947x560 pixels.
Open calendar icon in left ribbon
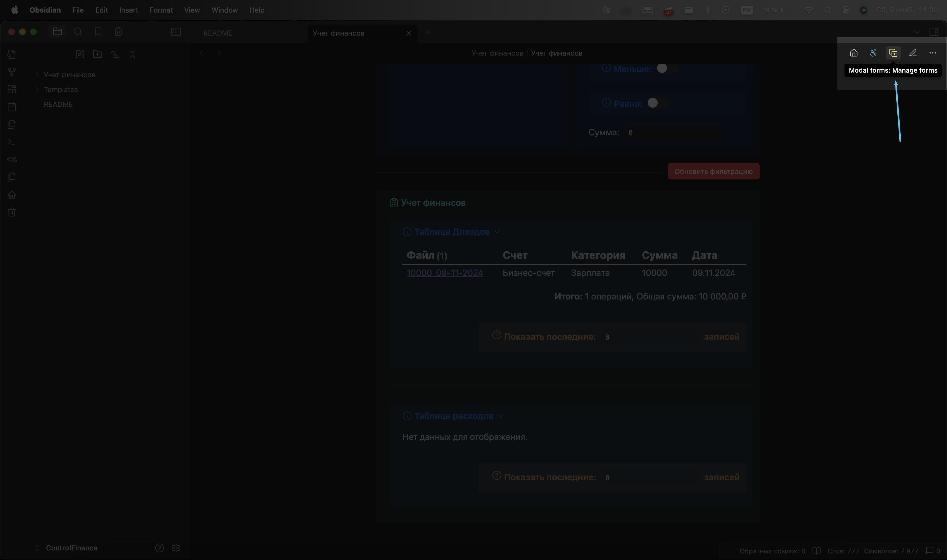[12, 107]
